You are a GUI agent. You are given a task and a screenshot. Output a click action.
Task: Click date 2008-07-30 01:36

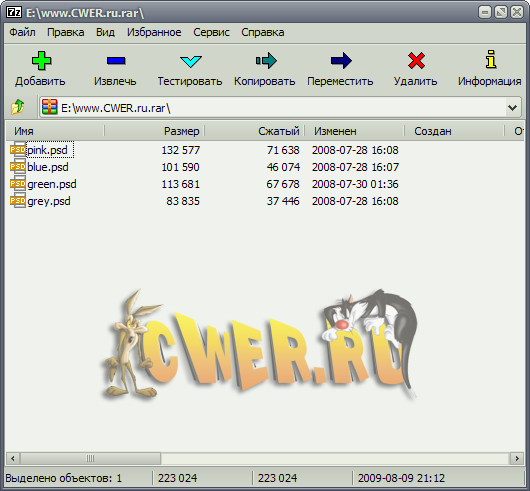355,184
